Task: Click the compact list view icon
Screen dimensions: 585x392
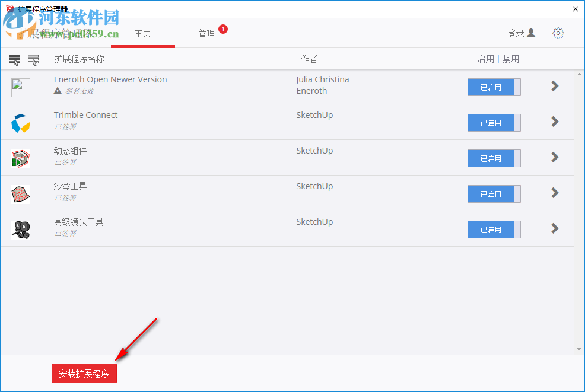Action: (14, 59)
